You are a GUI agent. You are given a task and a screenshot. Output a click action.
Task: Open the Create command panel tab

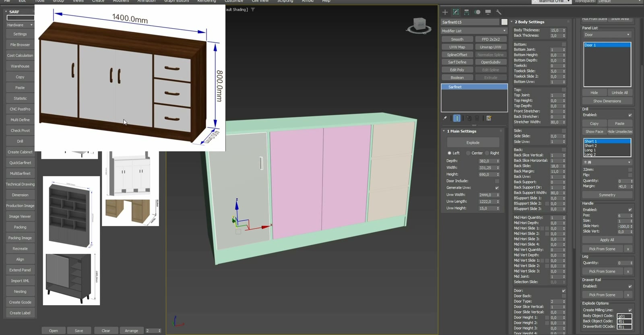(x=445, y=12)
